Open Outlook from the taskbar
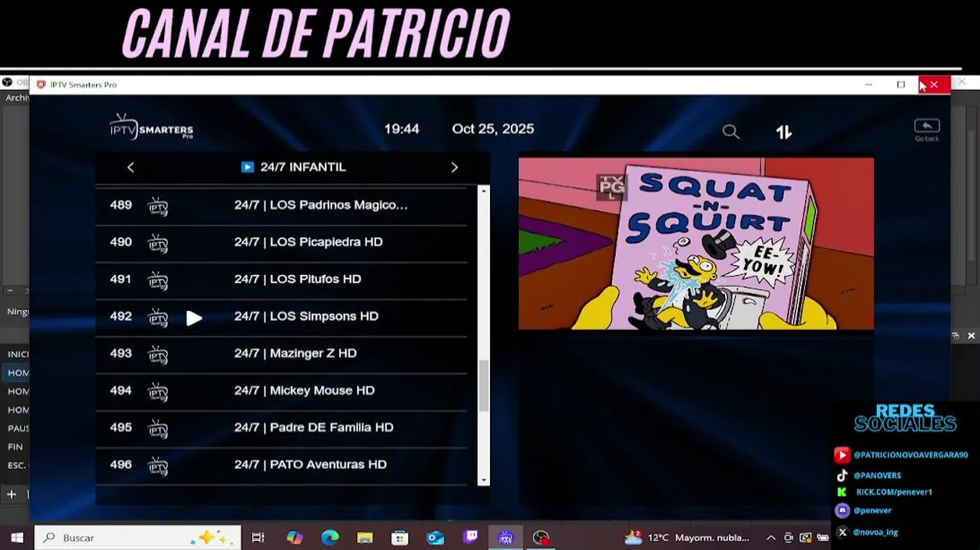The height and width of the screenshot is (550, 980). 435,538
